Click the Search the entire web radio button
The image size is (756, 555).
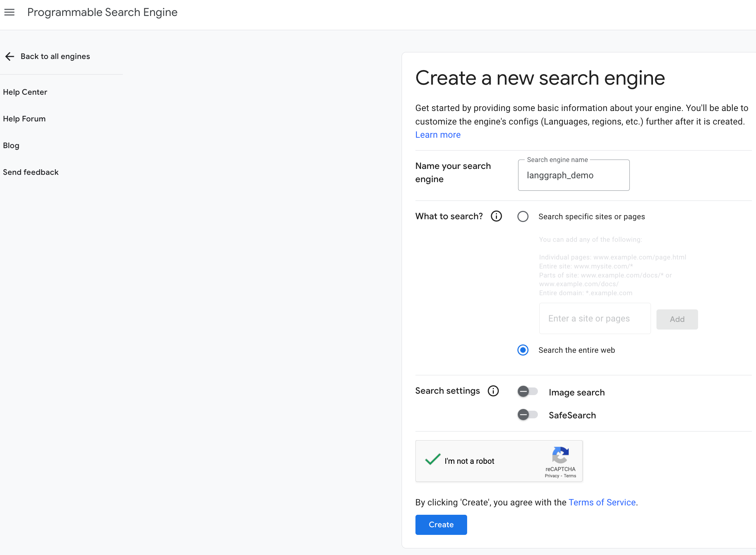coord(523,351)
